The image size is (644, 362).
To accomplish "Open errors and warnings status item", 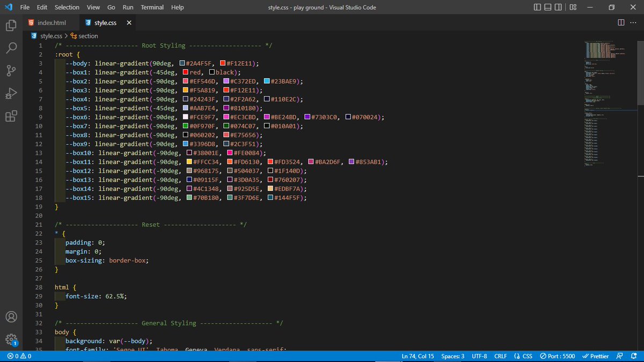I will pos(19,356).
